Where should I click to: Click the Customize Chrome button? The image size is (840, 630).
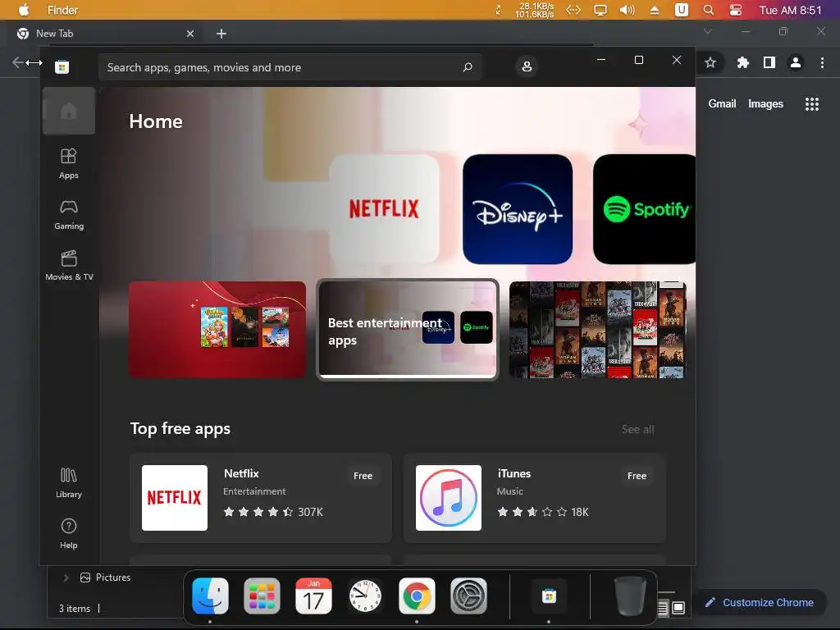coord(760,603)
